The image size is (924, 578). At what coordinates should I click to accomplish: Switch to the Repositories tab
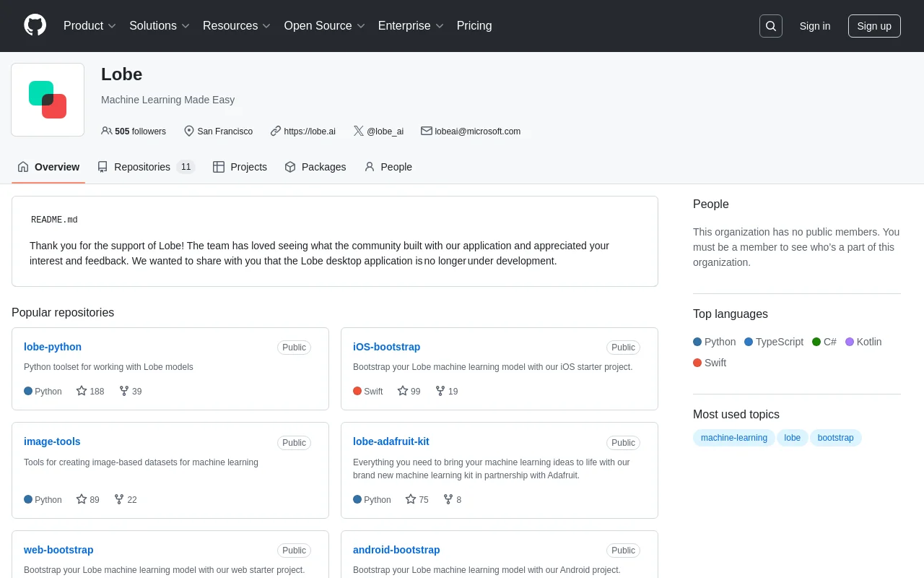(x=146, y=167)
